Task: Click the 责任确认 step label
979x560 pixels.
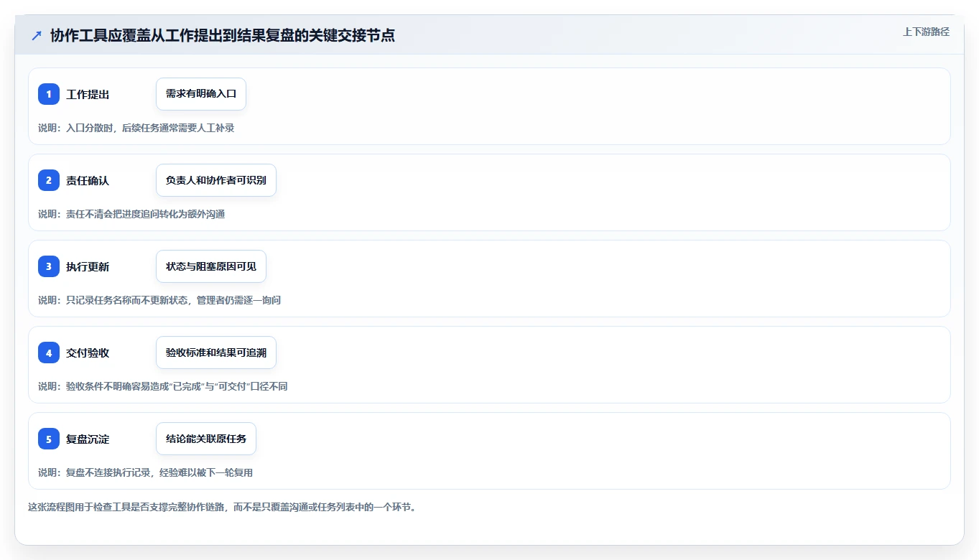Action: 88,180
